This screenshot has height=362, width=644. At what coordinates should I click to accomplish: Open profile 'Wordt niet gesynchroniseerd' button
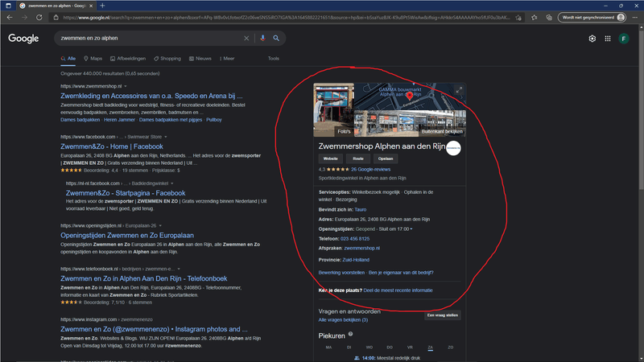point(592,17)
